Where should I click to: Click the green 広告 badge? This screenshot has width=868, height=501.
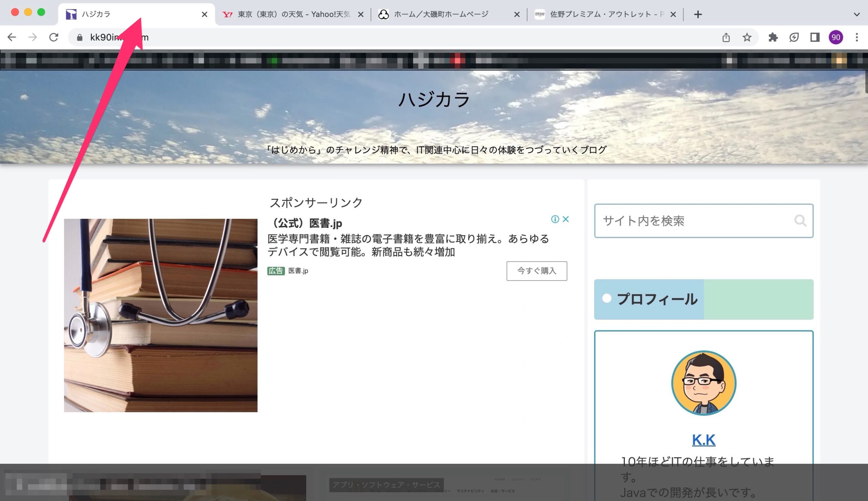(276, 271)
